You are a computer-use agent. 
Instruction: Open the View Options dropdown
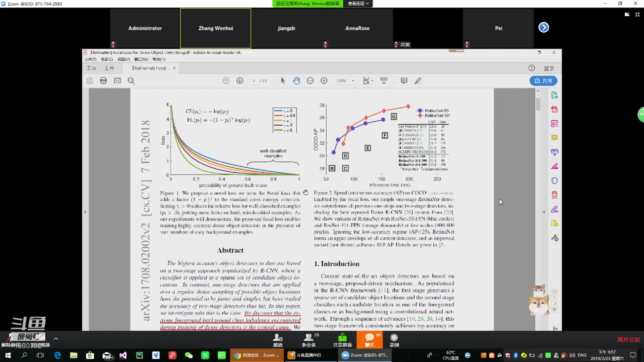[358, 3]
